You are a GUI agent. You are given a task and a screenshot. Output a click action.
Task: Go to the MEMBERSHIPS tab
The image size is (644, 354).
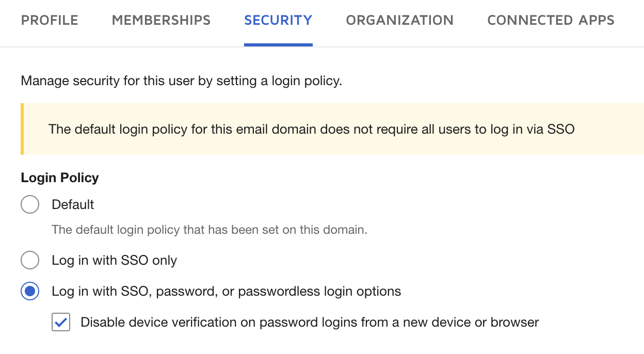[160, 20]
